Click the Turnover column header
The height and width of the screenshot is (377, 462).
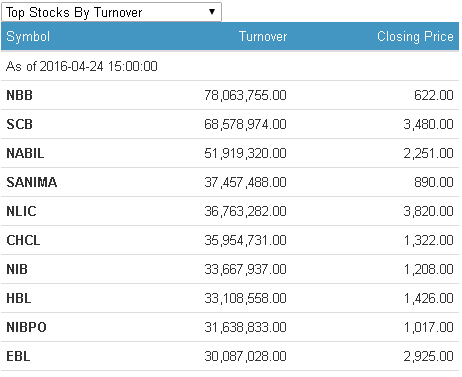(263, 37)
